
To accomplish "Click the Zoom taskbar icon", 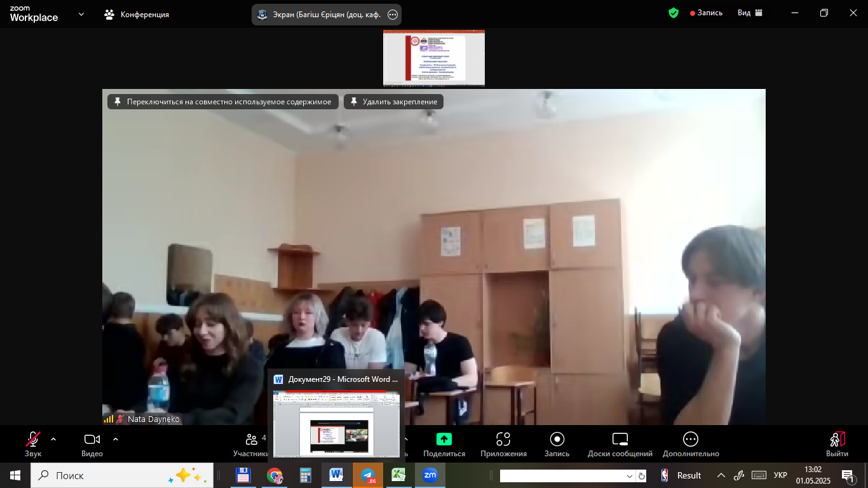I will tap(430, 475).
